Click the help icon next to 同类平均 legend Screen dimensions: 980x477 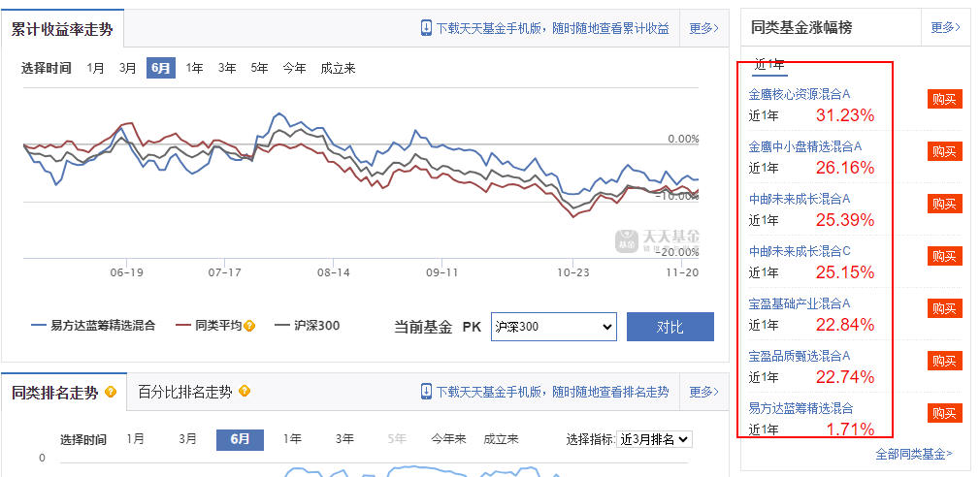[x=249, y=326]
